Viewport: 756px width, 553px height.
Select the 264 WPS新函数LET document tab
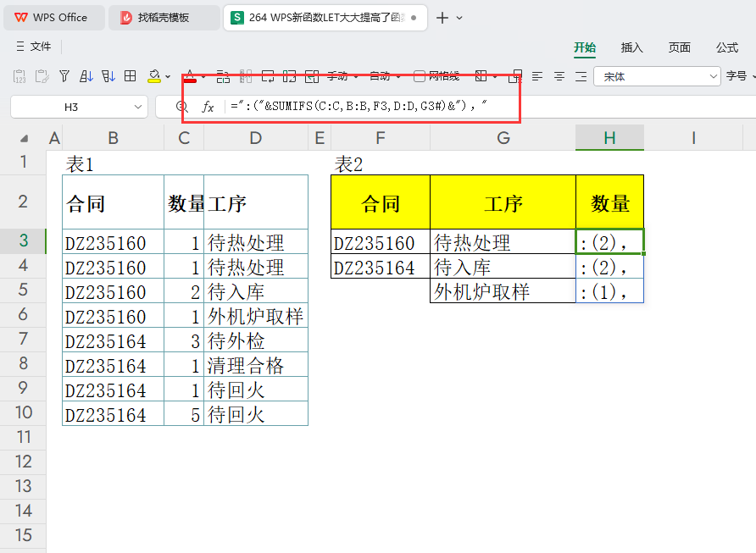coord(325,18)
